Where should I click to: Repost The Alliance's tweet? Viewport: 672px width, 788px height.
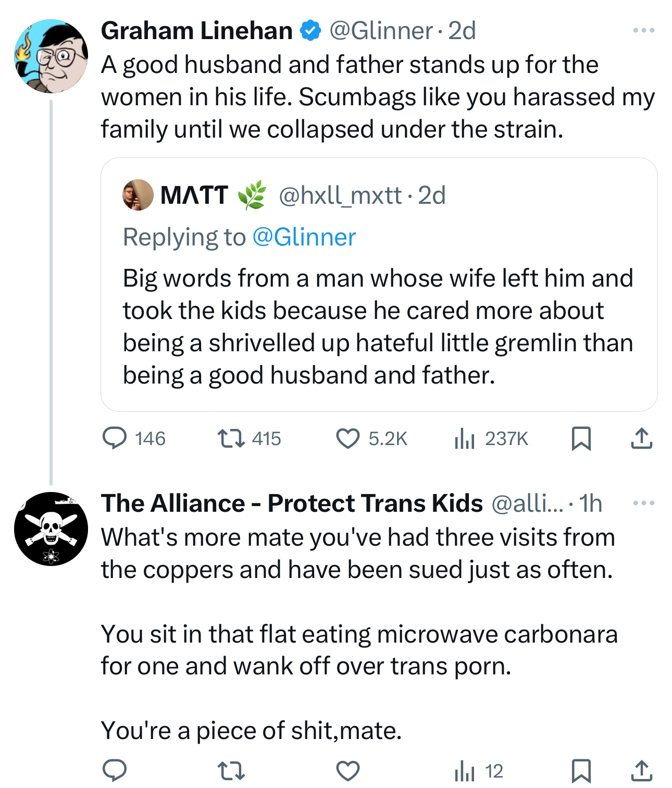pos(231,770)
